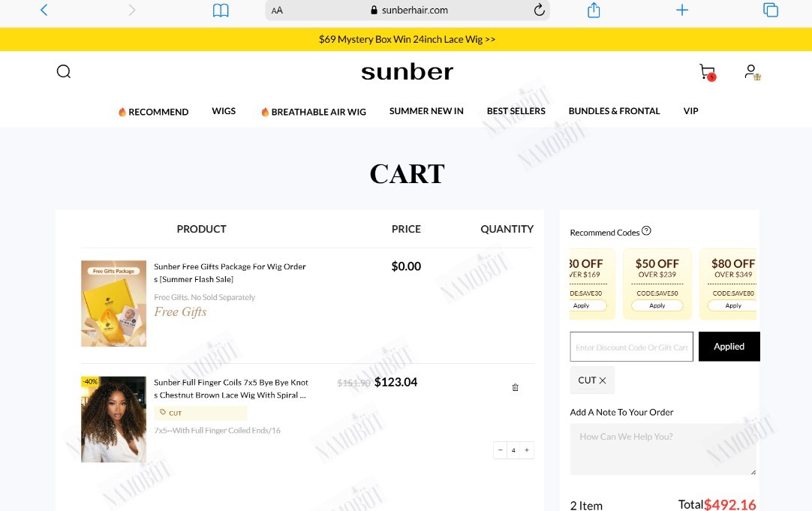Image resolution: width=812 pixels, height=511 pixels.
Task: Decrease wig quantity with minus button
Action: [x=501, y=450]
